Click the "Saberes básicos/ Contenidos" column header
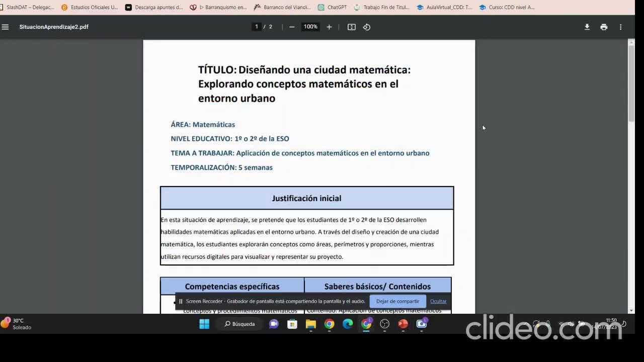The image size is (644, 362). (x=377, y=286)
